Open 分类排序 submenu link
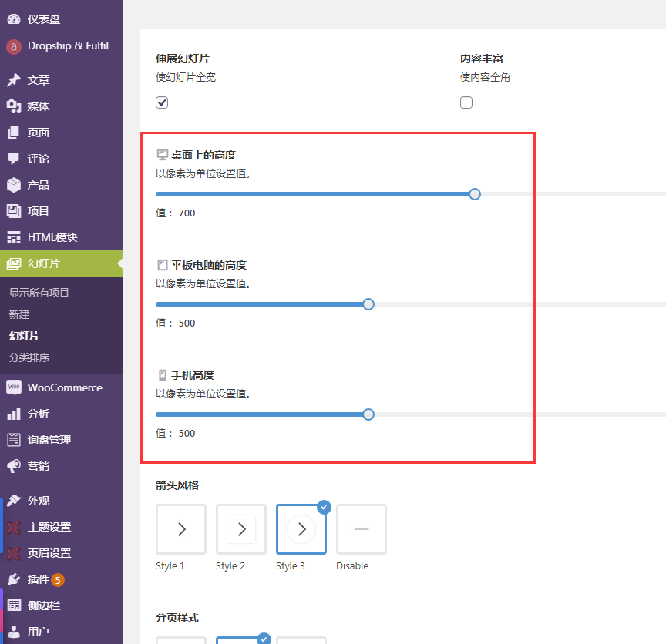The height and width of the screenshot is (644, 666). 29,357
